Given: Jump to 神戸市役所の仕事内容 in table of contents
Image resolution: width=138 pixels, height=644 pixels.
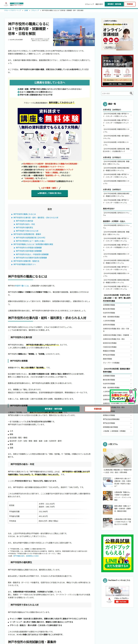Looking at the screenshot, I should coord(24,221).
